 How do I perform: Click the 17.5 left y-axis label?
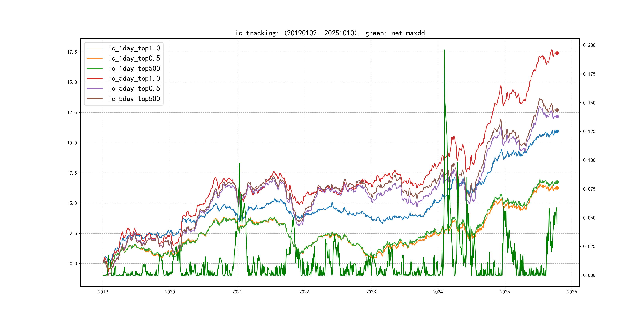point(72,52)
